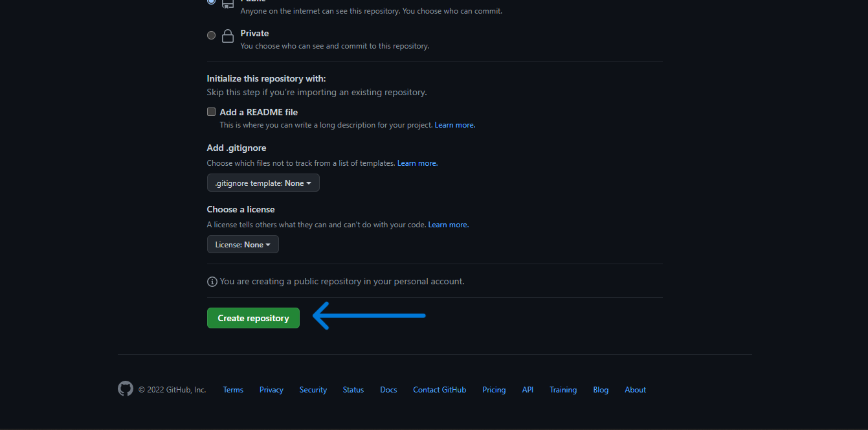This screenshot has height=430, width=868.
Task: Enable the Add a README file checkbox
Action: [x=211, y=111]
